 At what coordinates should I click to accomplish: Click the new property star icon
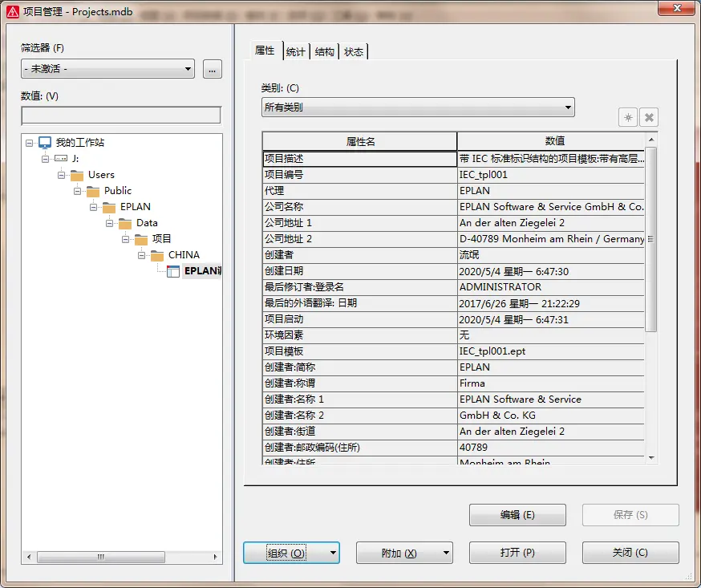pyautogui.click(x=628, y=118)
